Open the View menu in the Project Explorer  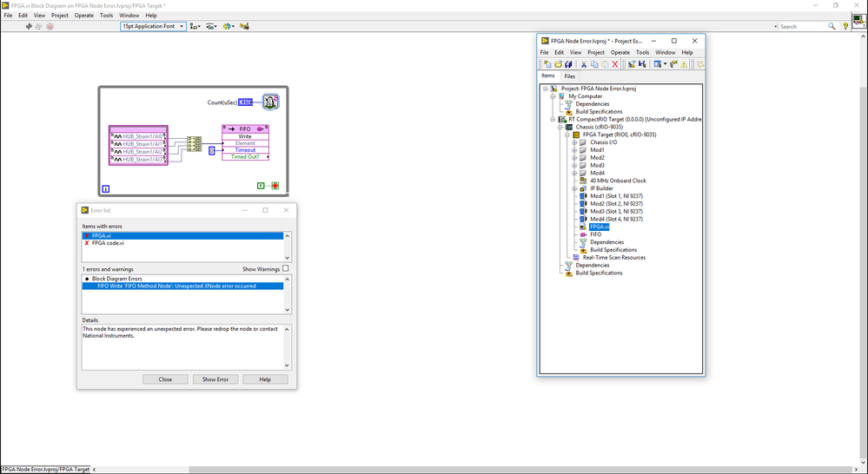[x=576, y=53]
